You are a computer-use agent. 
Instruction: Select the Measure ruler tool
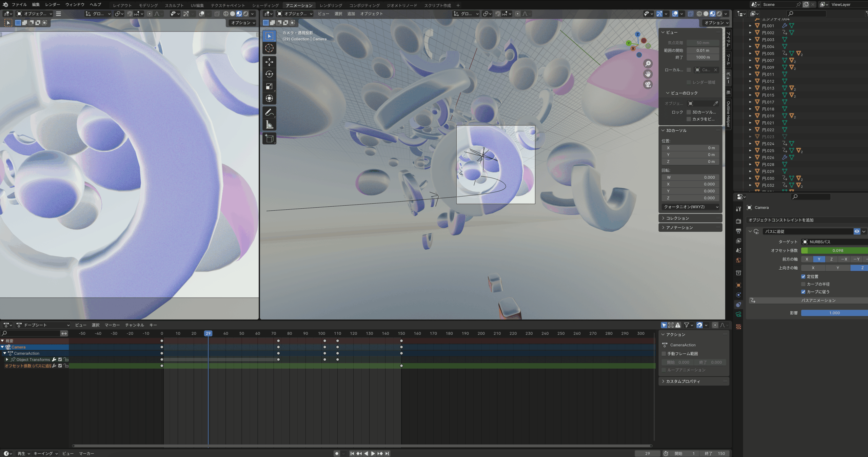click(269, 125)
